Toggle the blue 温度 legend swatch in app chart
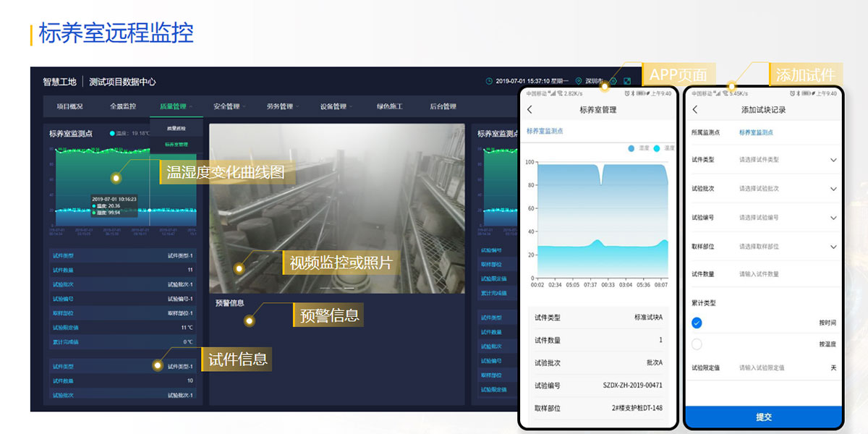The height and width of the screenshot is (434, 868). click(x=631, y=148)
